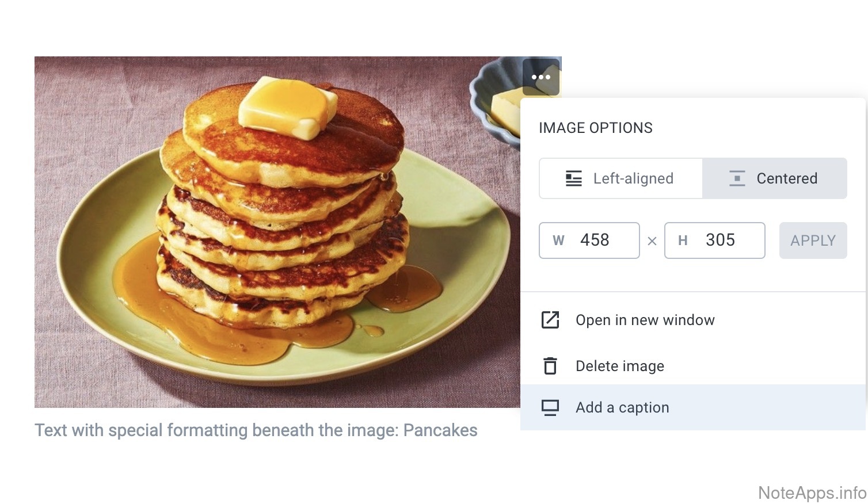The image size is (868, 504).
Task: Select the Left-aligned option
Action: [x=620, y=178]
